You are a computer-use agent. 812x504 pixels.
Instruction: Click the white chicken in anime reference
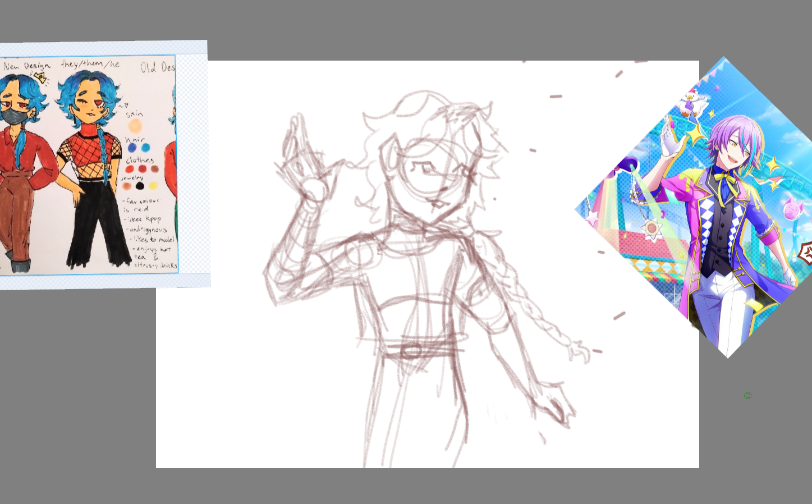click(x=691, y=103)
